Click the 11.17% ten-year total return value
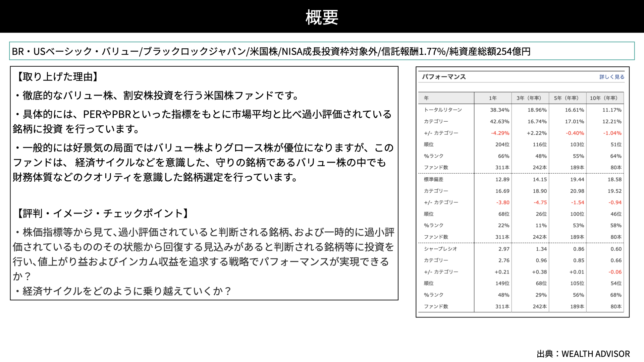Image resolution: width=644 pixels, height=362 pixels. click(612, 110)
